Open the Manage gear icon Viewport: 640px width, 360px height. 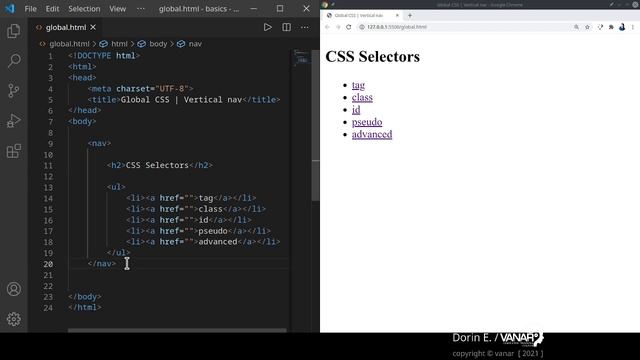point(13,319)
